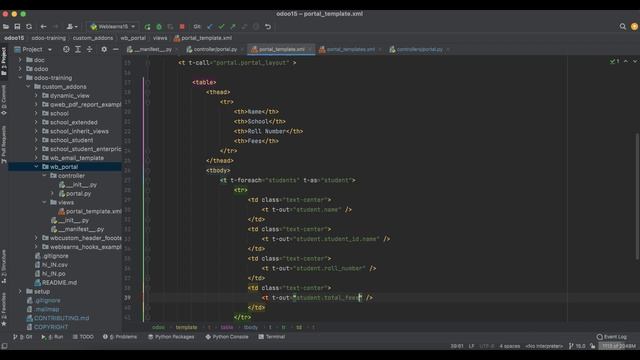Collapse the controller folder
The width and height of the screenshot is (640, 360).
(44, 176)
